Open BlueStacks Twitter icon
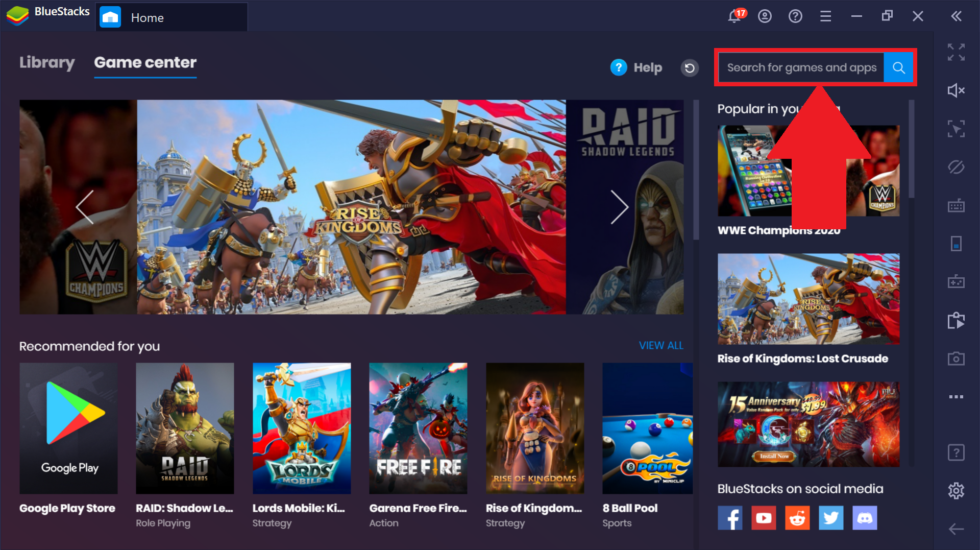 [831, 518]
